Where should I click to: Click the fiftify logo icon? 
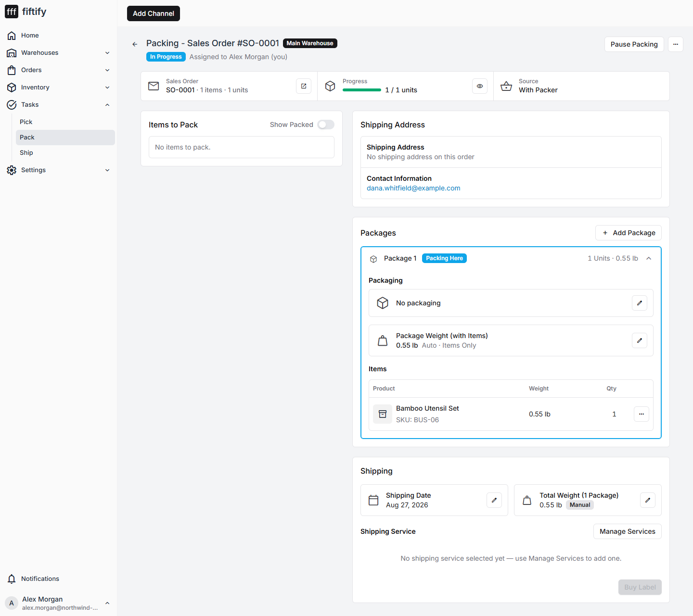click(12, 12)
